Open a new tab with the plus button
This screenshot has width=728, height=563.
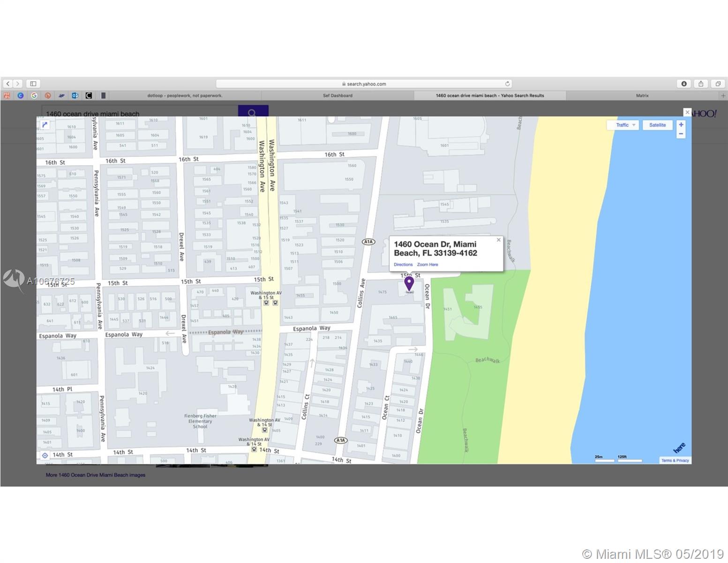(x=723, y=96)
